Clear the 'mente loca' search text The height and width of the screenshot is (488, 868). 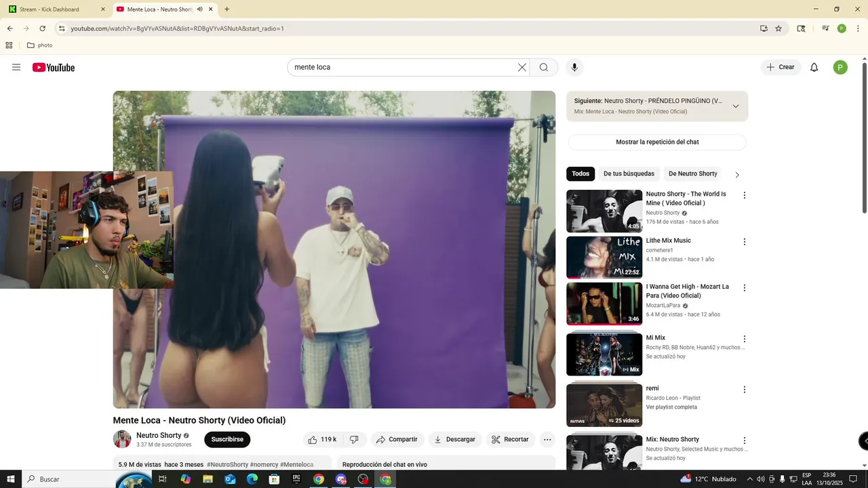click(x=522, y=67)
